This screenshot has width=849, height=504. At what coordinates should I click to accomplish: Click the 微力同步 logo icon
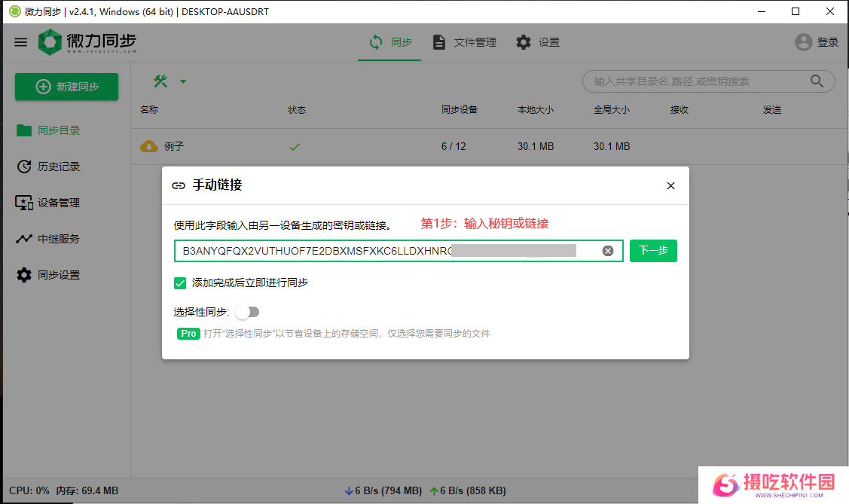(50, 42)
